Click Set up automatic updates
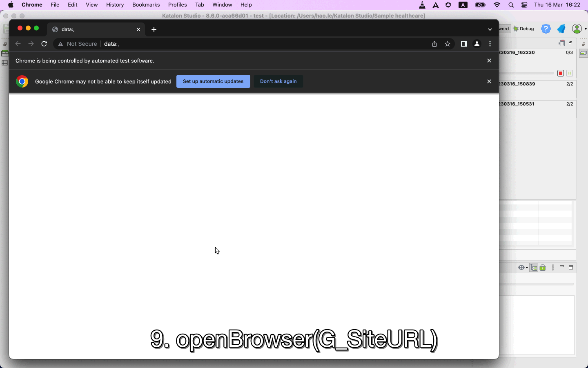 213,81
